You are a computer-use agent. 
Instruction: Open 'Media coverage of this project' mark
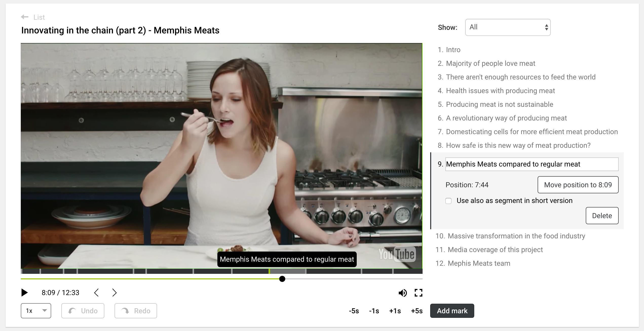pyautogui.click(x=495, y=250)
